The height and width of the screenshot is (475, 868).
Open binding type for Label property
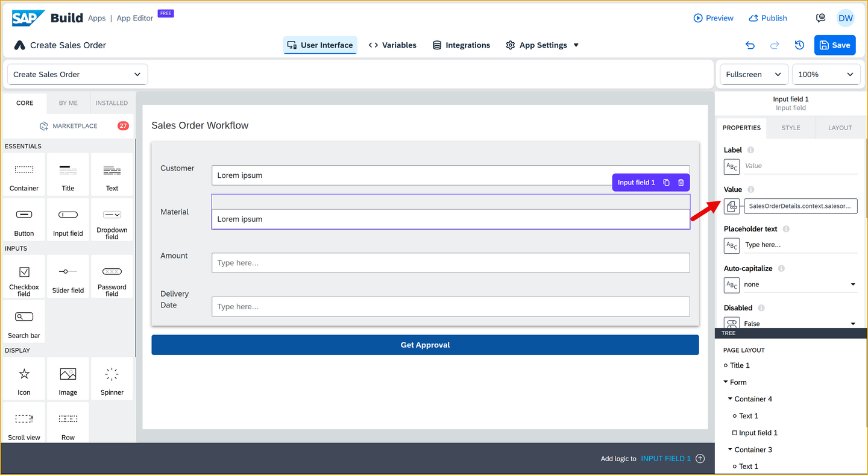pyautogui.click(x=732, y=166)
